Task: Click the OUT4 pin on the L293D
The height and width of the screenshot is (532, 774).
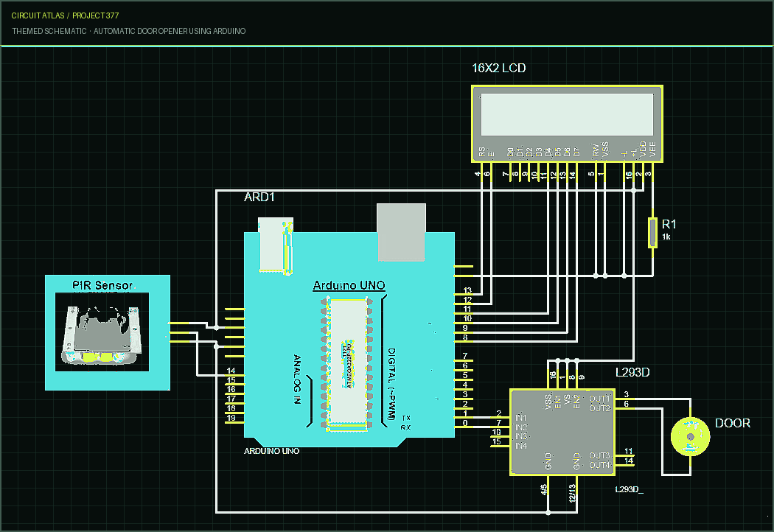Action: (625, 465)
